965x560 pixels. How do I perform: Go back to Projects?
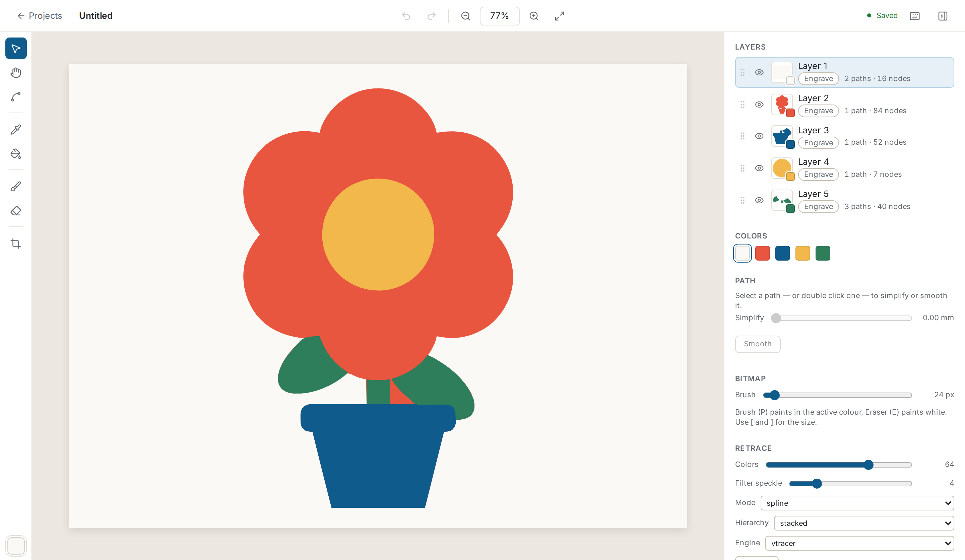pos(40,16)
